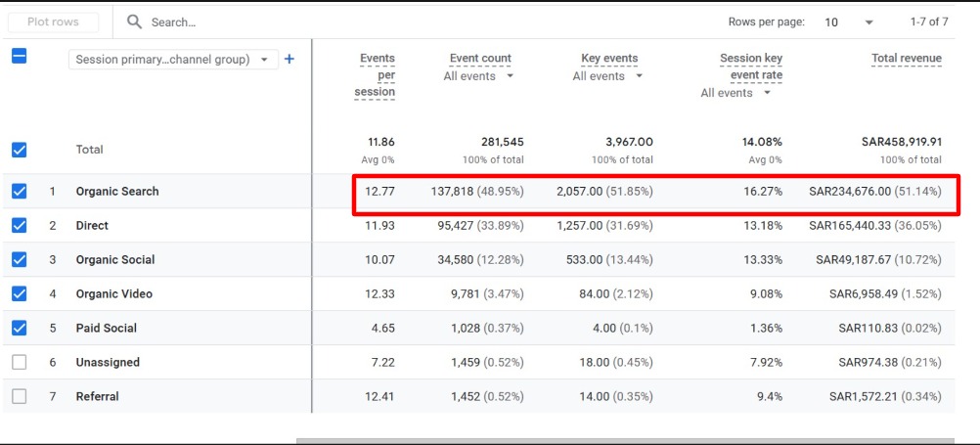The height and width of the screenshot is (445, 980).
Task: Select the Organic Video row label
Action: (x=113, y=294)
